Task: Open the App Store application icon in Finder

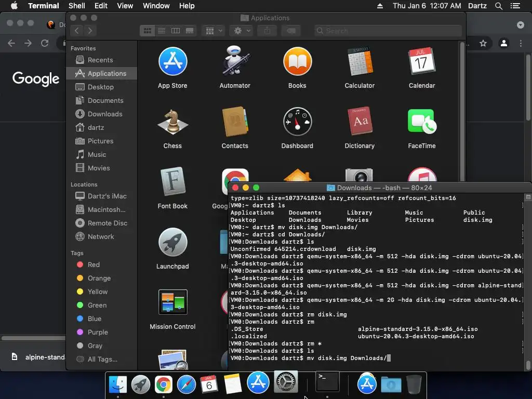Action: pyautogui.click(x=172, y=62)
